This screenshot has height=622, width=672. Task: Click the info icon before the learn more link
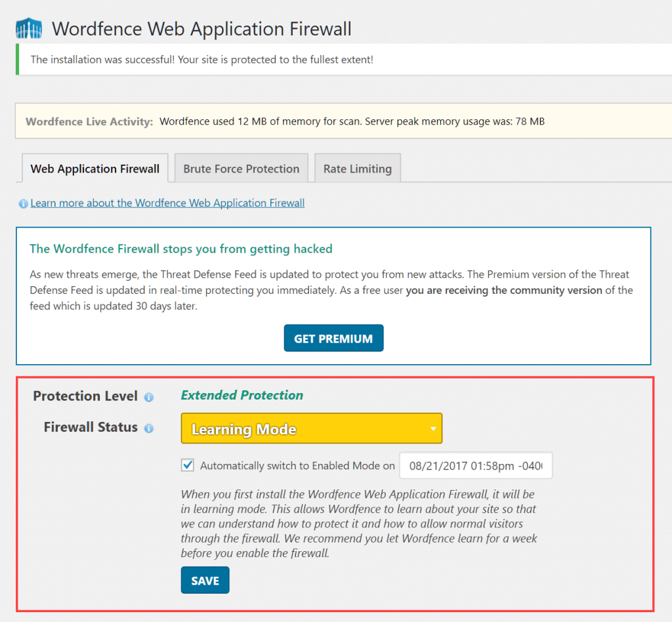pyautogui.click(x=23, y=203)
